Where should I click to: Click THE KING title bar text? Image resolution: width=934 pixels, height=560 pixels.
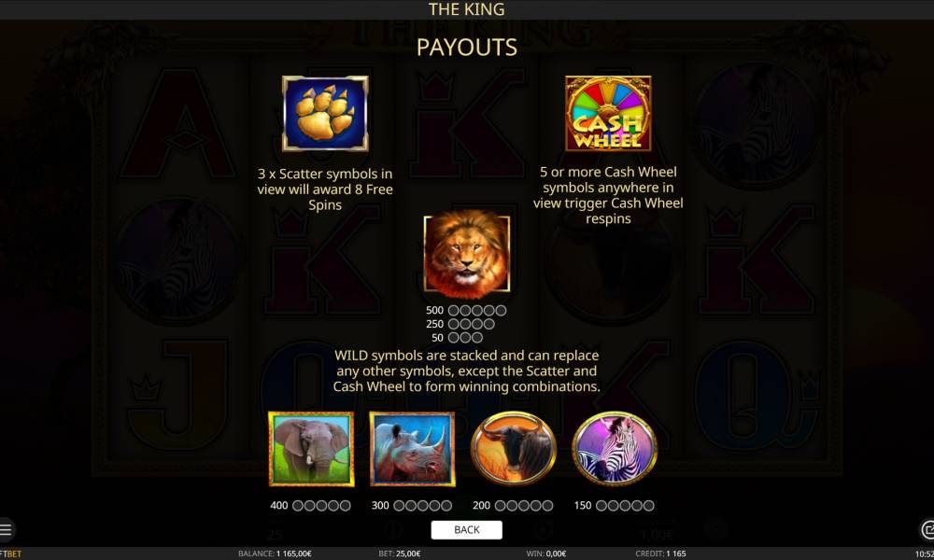point(466,9)
